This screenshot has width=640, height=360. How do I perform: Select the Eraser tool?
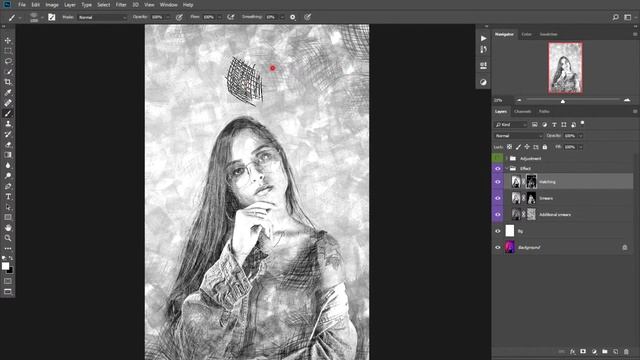click(x=8, y=144)
